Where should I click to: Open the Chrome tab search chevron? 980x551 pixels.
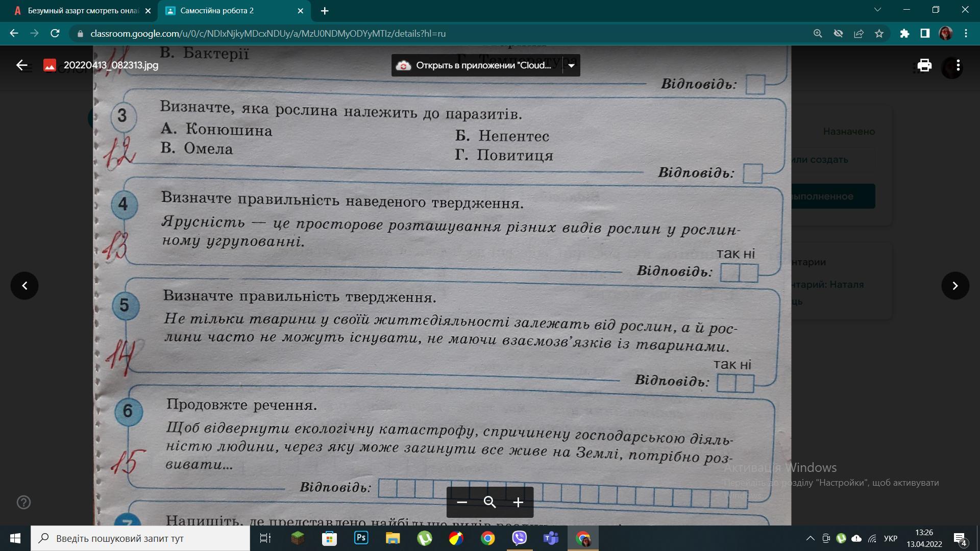(x=878, y=10)
